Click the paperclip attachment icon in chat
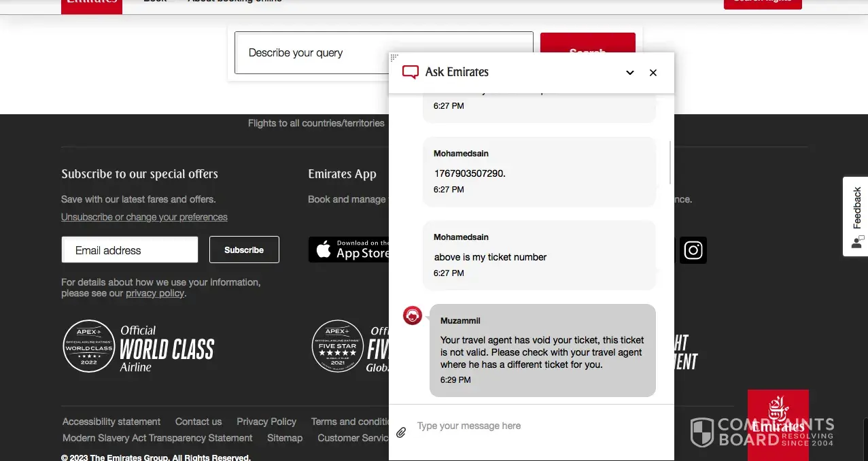The height and width of the screenshot is (461, 868). (401, 432)
